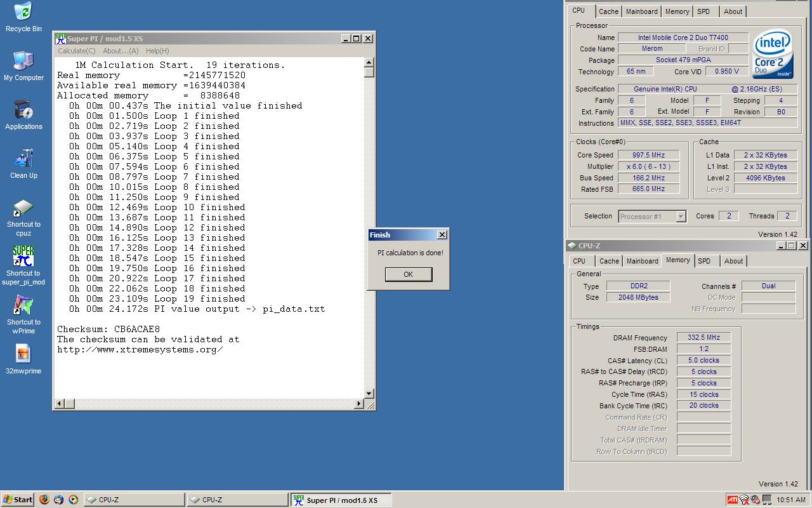812x508 pixels.
Task: Click the Super PI taskbar button
Action: [x=341, y=500]
